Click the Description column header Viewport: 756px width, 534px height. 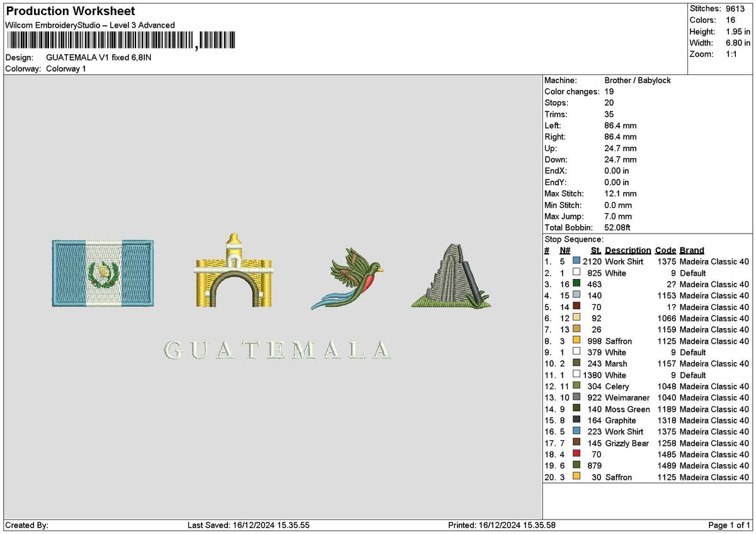pos(628,251)
